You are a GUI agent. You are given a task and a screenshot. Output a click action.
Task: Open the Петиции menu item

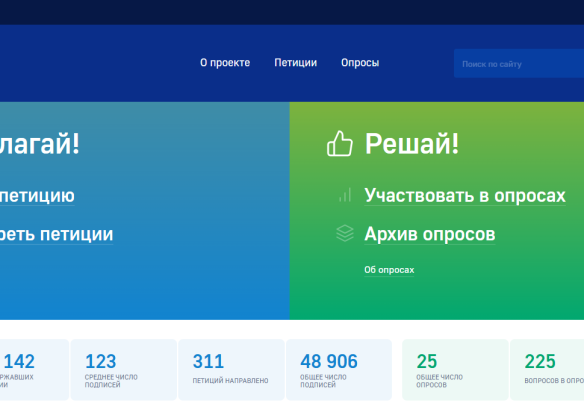(296, 63)
